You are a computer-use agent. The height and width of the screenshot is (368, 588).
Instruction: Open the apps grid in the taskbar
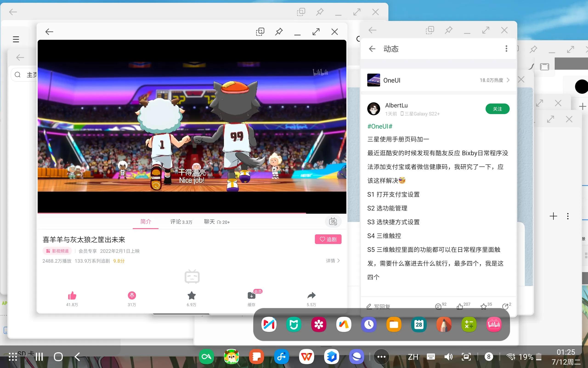point(13,357)
